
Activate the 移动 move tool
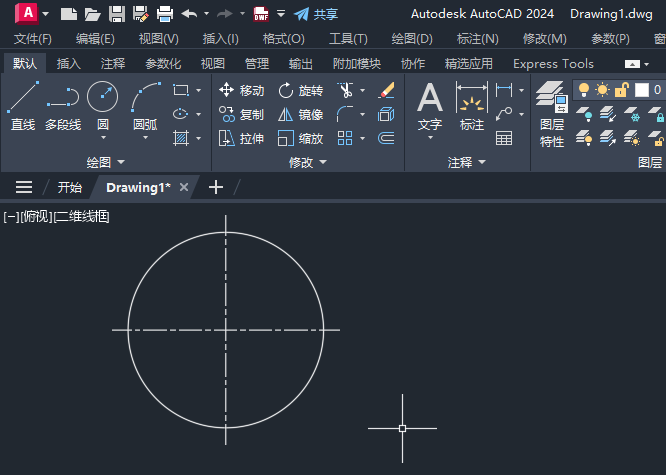(242, 90)
